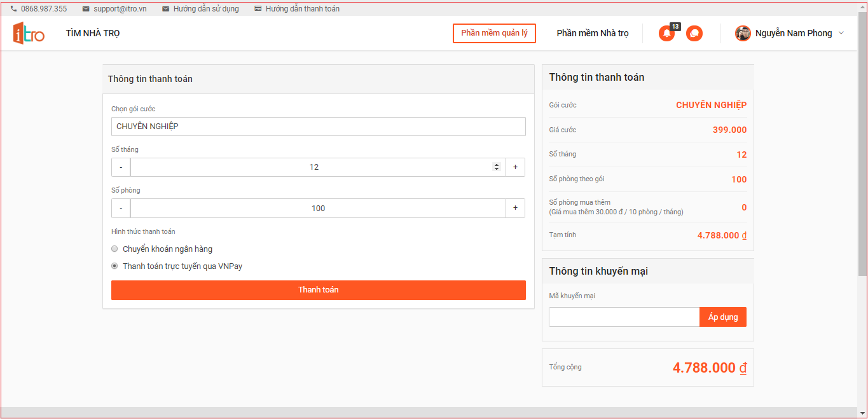The height and width of the screenshot is (419, 868).
Task: Focus the Mã khuyến mại input field
Action: [x=623, y=317]
